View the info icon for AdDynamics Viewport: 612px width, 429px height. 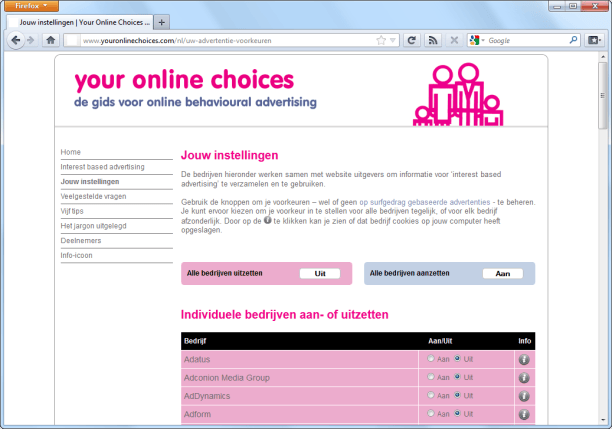point(524,396)
